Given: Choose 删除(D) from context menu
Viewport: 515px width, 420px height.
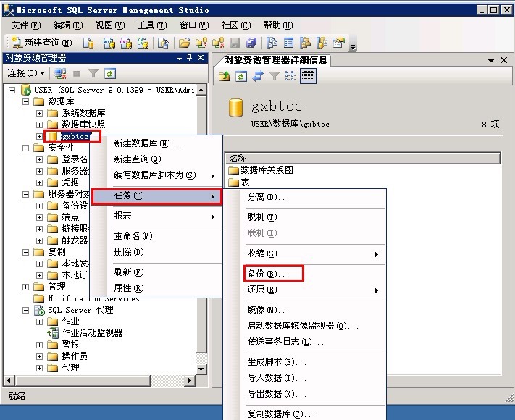Looking at the screenshot, I should point(156,252).
